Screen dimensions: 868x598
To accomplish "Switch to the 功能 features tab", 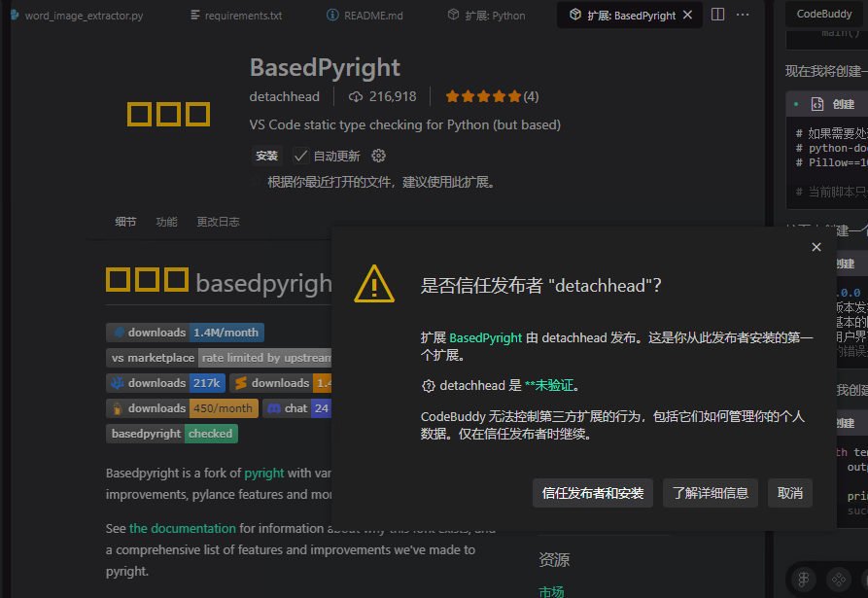I will click(166, 222).
